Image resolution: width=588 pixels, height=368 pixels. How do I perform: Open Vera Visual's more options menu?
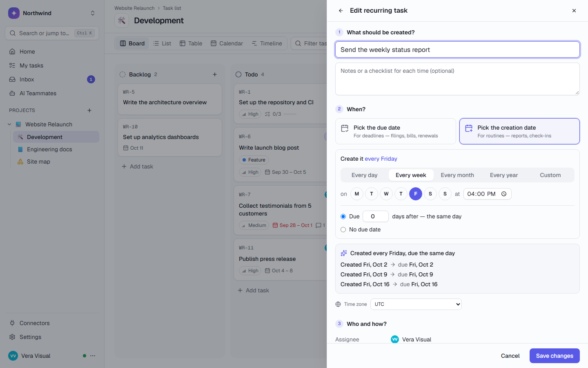click(93, 356)
